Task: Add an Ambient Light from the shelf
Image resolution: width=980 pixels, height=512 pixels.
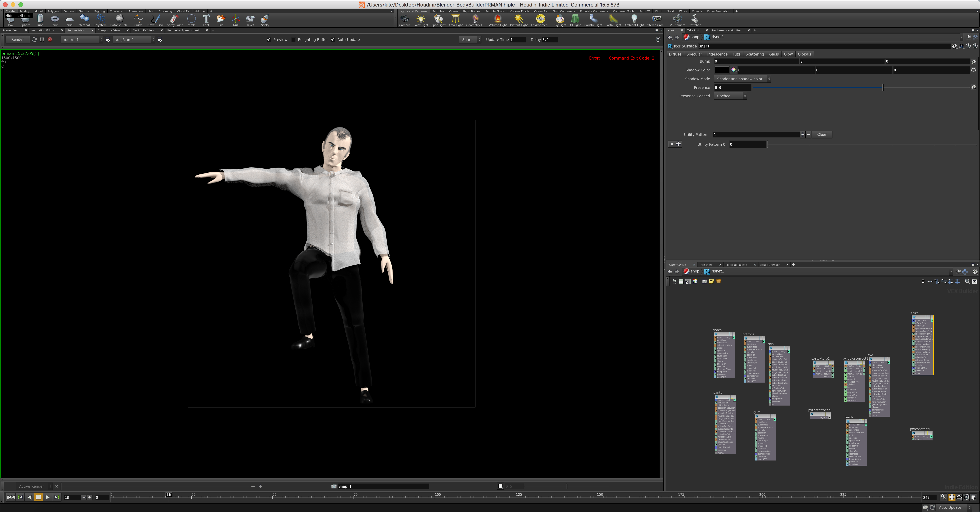Action: click(634, 20)
